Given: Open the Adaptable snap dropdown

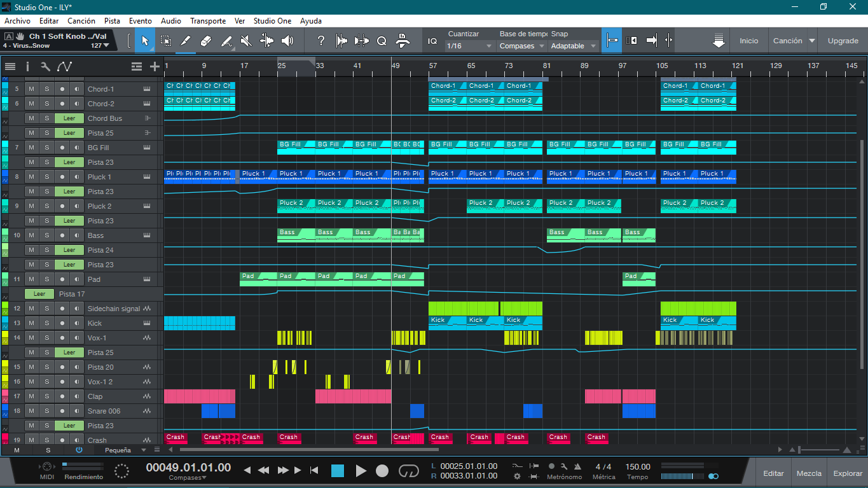Looking at the screenshot, I should 574,46.
